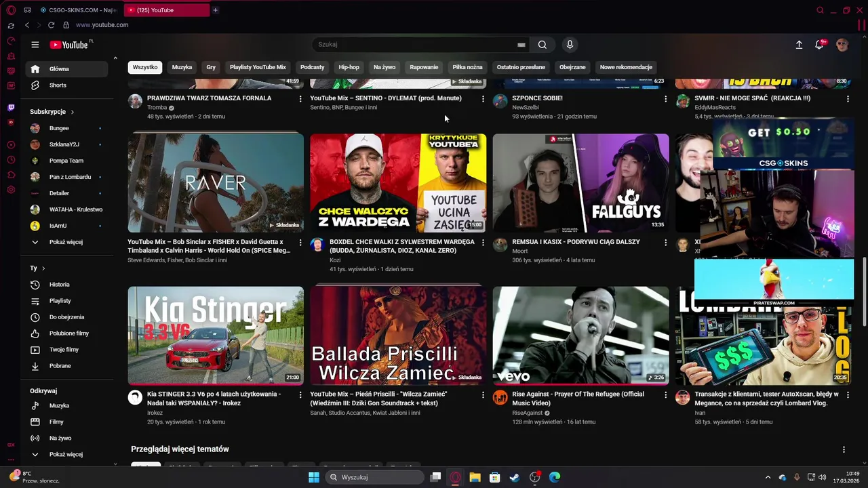The width and height of the screenshot is (868, 488).
Task: Click the padlock site info icon
Action: [66, 25]
